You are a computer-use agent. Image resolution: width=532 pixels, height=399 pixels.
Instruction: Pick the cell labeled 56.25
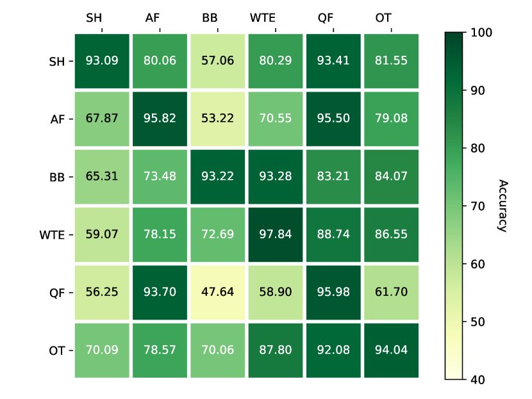[x=102, y=292]
